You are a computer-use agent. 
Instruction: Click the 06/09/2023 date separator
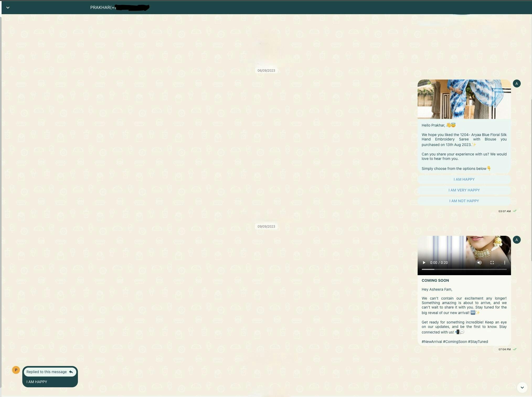click(266, 70)
